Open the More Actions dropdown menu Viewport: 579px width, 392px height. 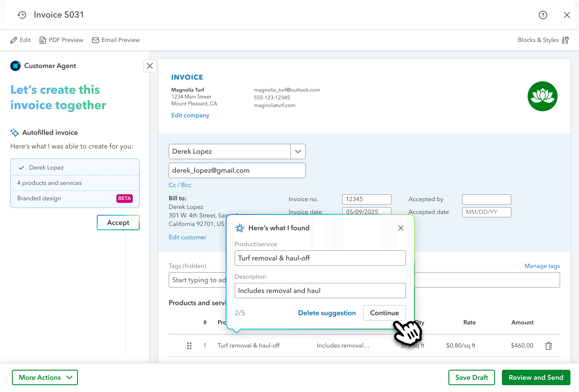[x=45, y=377]
